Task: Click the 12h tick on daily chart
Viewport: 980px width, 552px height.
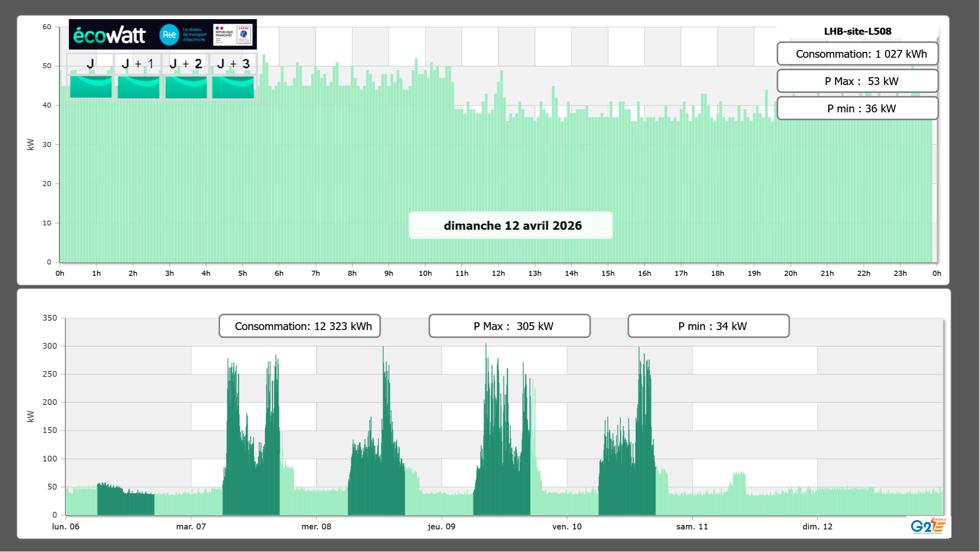Action: click(x=498, y=273)
